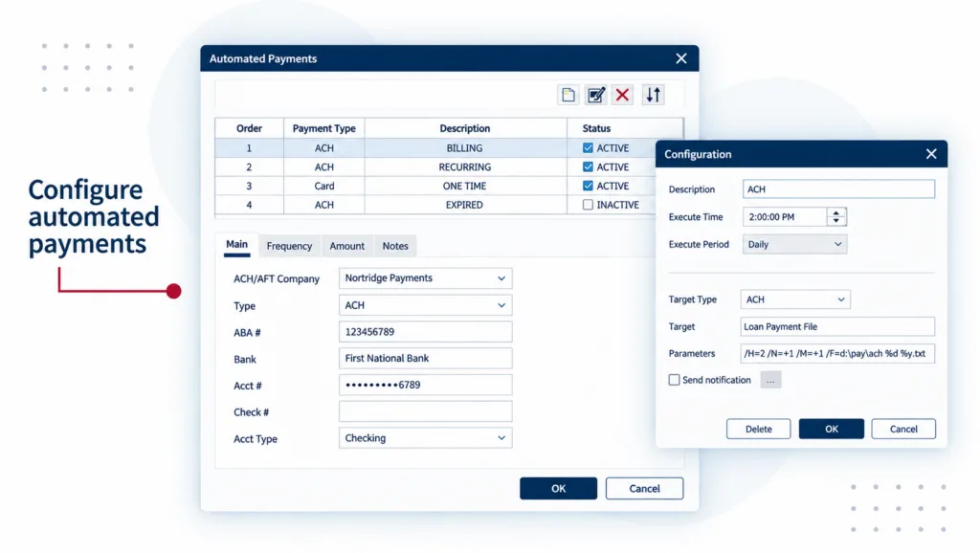Switch to the Frequency tab
Image resolution: width=980 pixels, height=553 pixels.
tap(289, 246)
